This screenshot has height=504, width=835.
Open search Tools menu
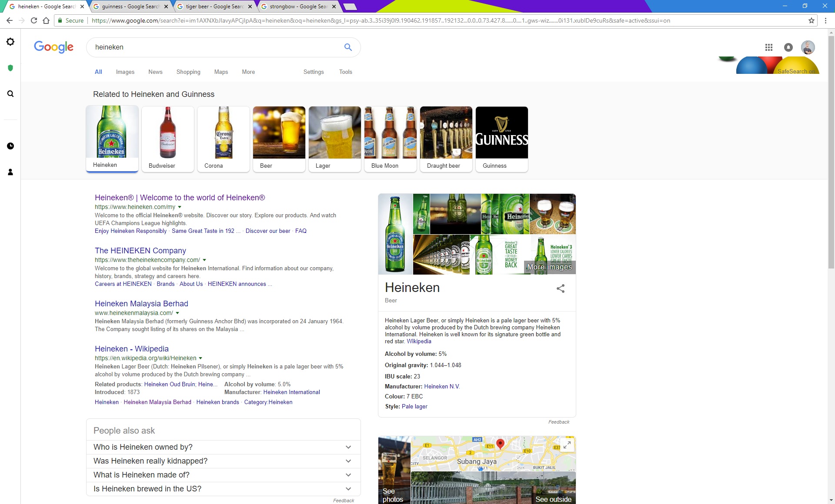pyautogui.click(x=346, y=72)
